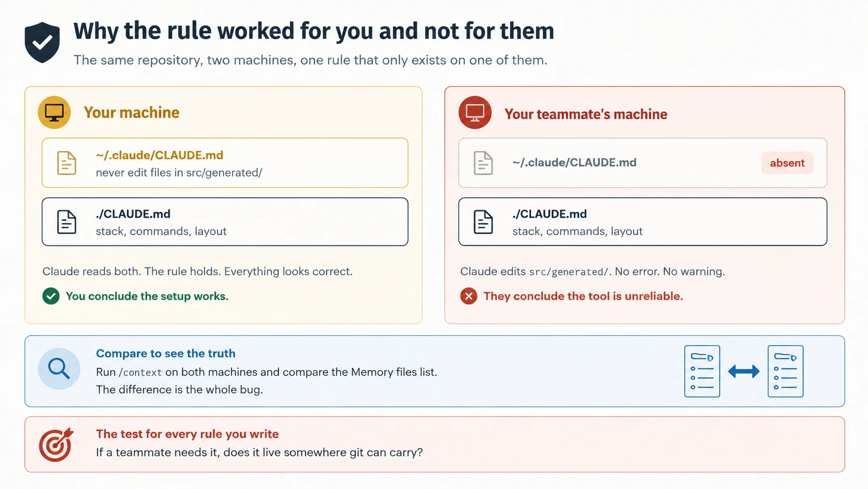Click the red target bullseye icon
The height and width of the screenshot is (489, 868).
(x=56, y=445)
